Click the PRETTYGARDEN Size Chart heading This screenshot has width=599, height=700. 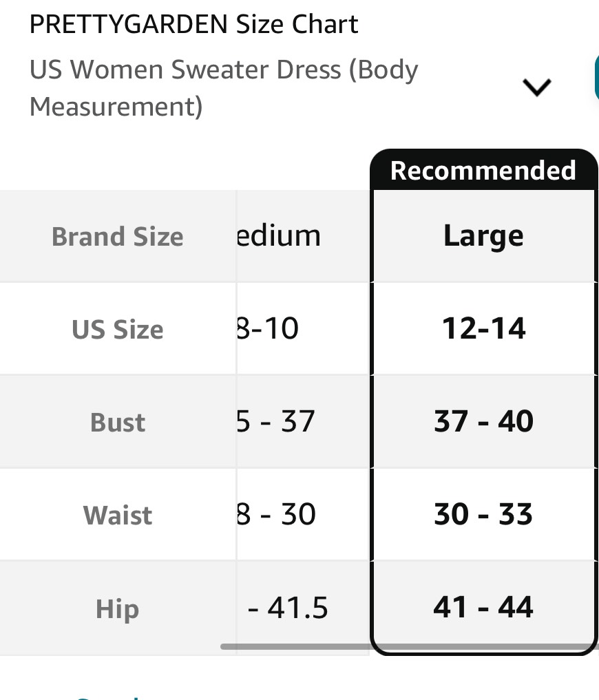[x=193, y=24]
